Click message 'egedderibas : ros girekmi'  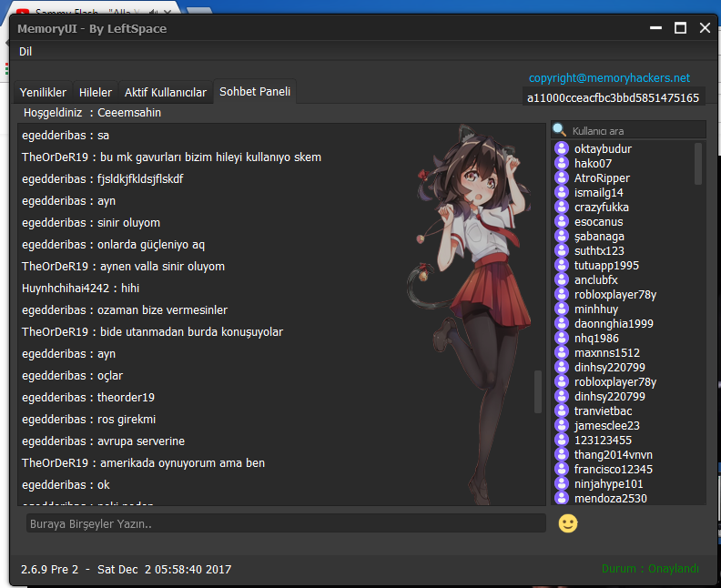(88, 420)
